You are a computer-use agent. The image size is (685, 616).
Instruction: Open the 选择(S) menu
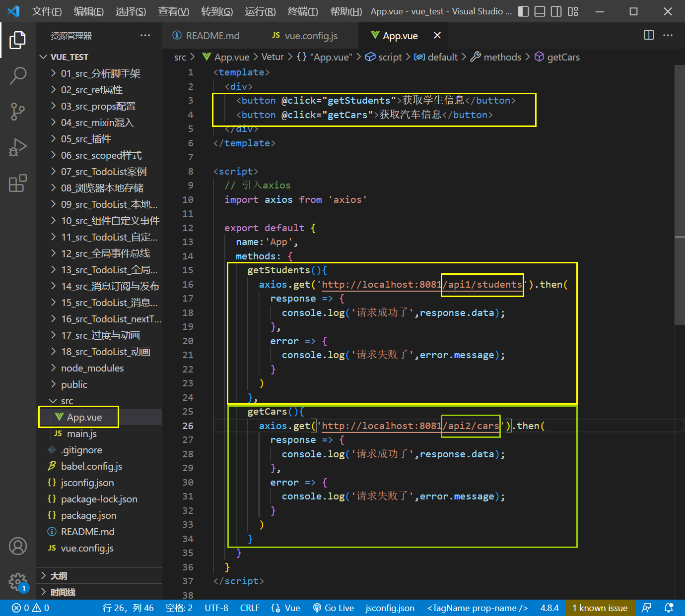coord(131,11)
